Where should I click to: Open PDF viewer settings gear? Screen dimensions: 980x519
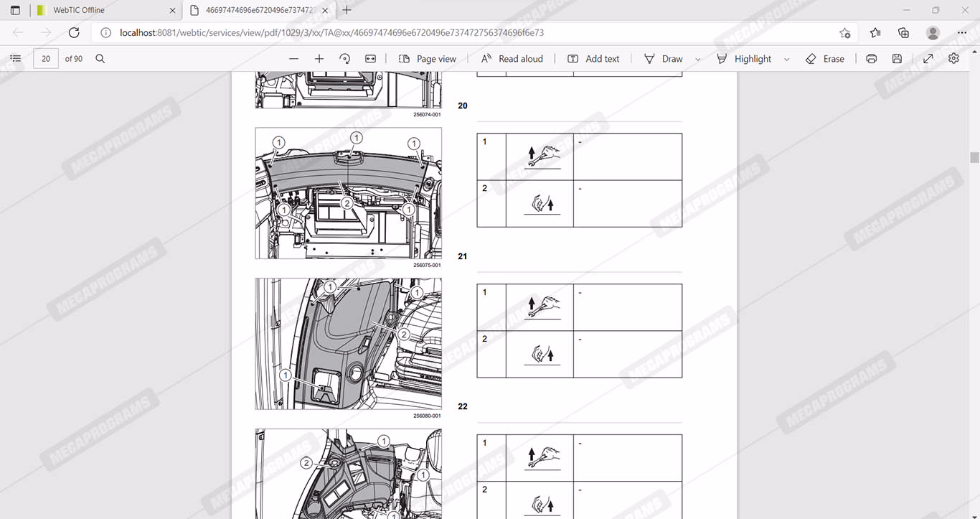tap(953, 59)
